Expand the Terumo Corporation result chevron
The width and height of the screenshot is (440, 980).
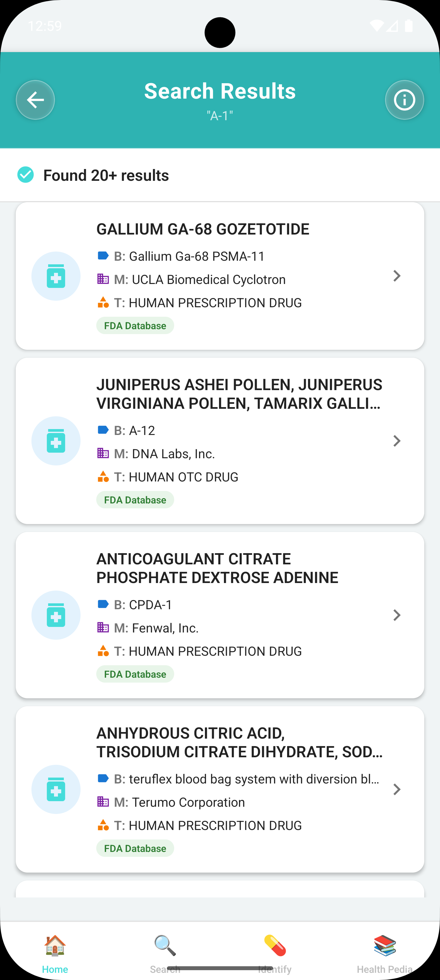(x=397, y=789)
